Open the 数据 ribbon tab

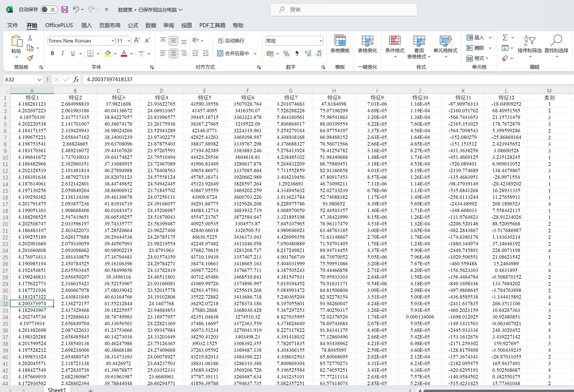coord(151,25)
